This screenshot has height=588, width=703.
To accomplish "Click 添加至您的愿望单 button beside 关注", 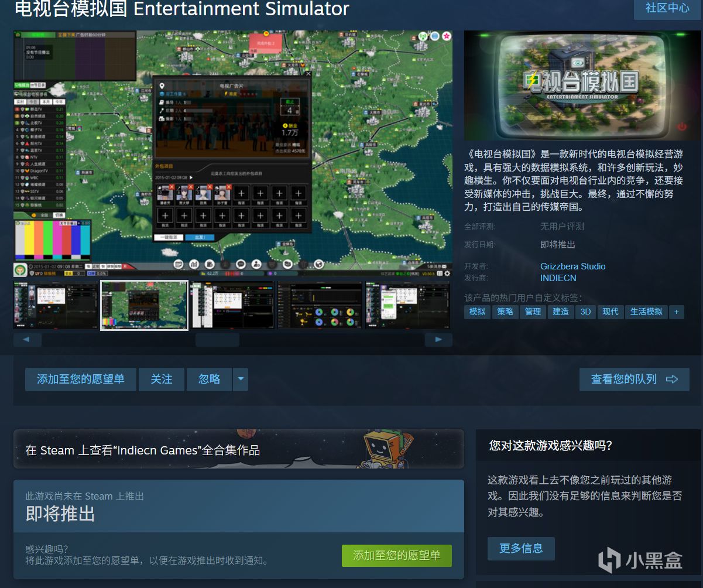I will [x=81, y=380].
